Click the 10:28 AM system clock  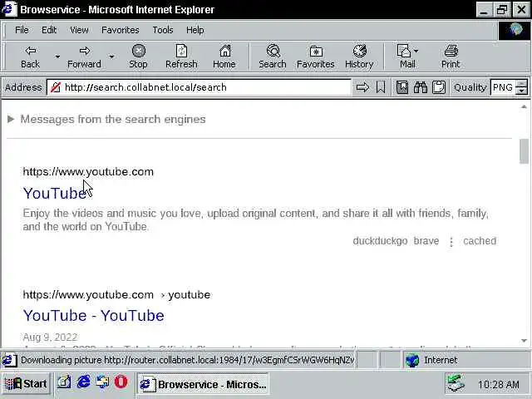(499, 384)
